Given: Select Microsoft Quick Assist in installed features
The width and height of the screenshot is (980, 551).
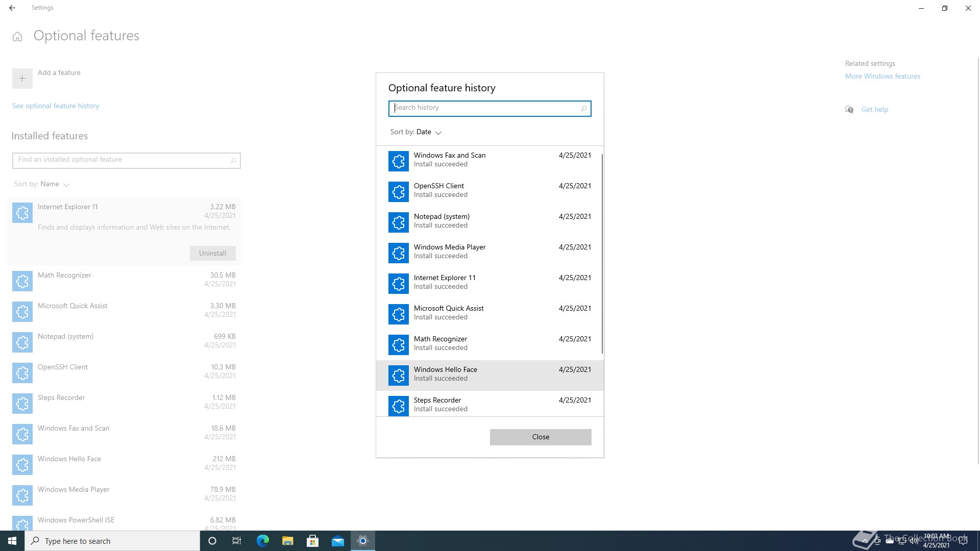Looking at the screenshot, I should (x=124, y=312).
